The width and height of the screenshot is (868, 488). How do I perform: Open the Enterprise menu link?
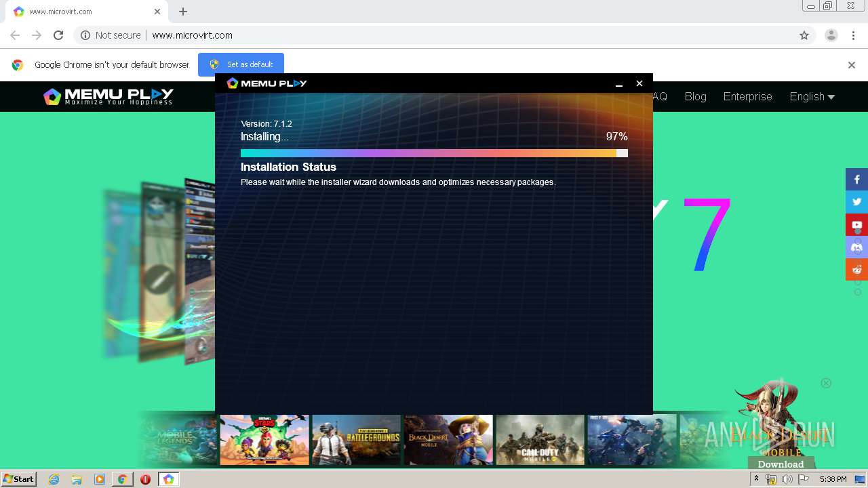(x=747, y=96)
